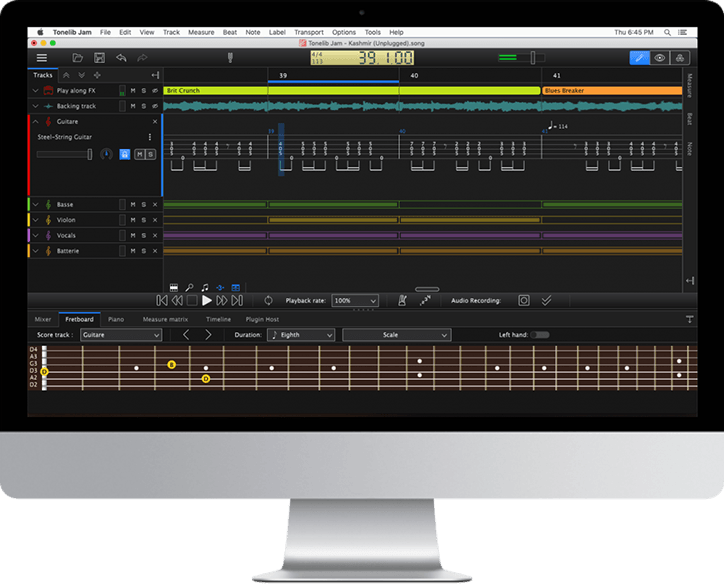Image resolution: width=724 pixels, height=584 pixels.
Task: Click the stop playback button
Action: (x=192, y=301)
